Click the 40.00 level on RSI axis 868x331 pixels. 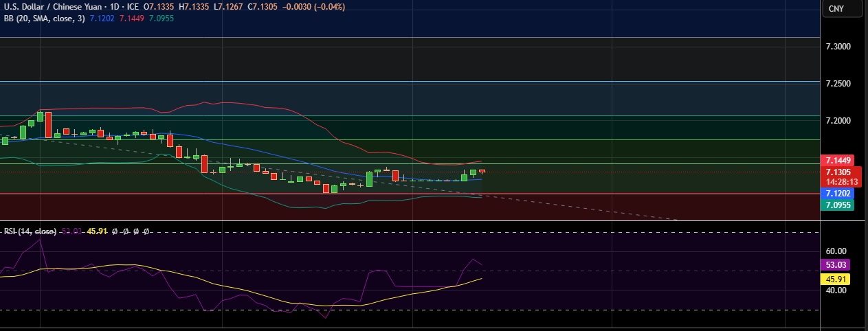(x=836, y=290)
